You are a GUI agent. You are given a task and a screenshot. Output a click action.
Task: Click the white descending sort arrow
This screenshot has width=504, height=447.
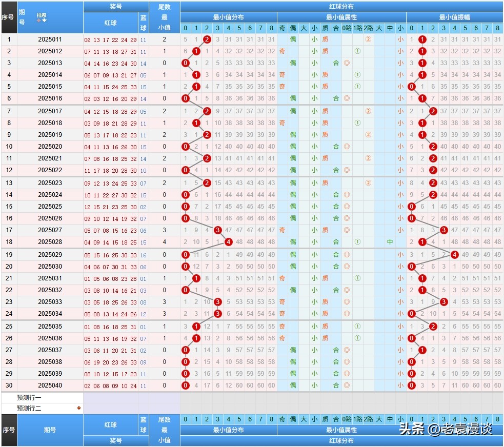[x=44, y=20]
